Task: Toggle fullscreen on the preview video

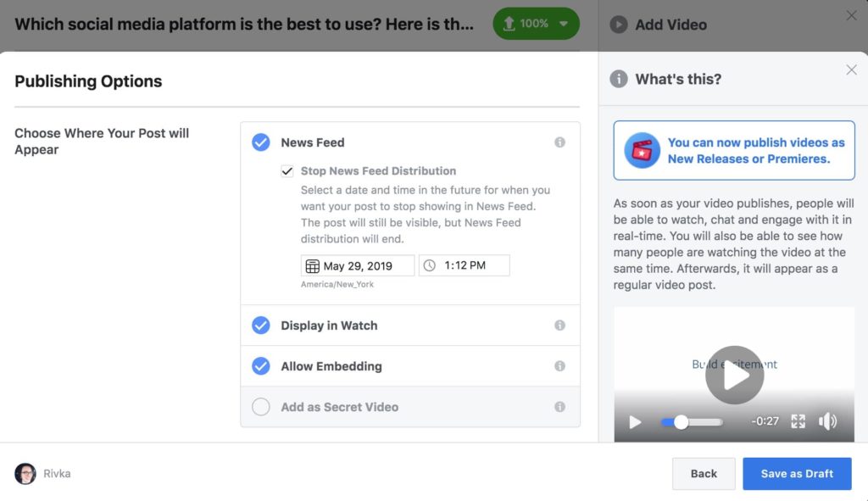Action: click(798, 421)
